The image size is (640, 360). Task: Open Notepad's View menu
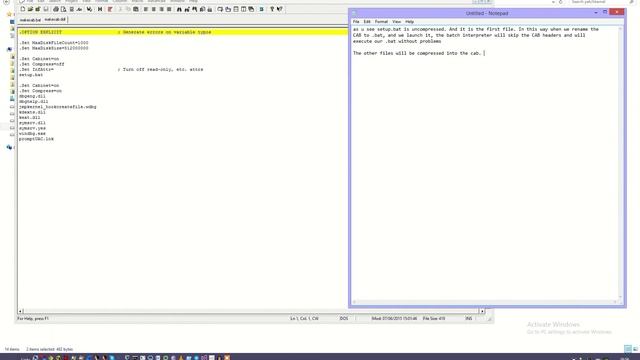click(396, 22)
